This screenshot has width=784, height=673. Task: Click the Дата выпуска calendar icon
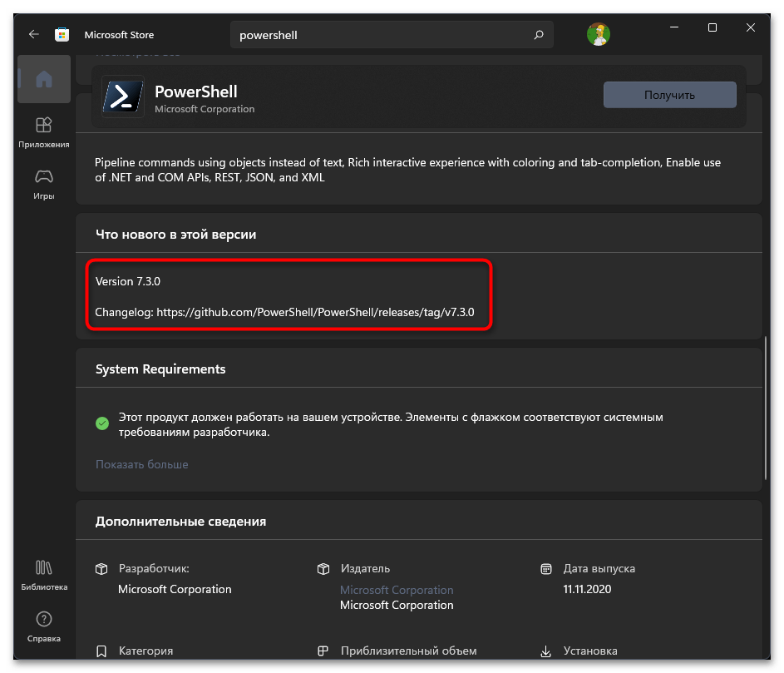(546, 569)
